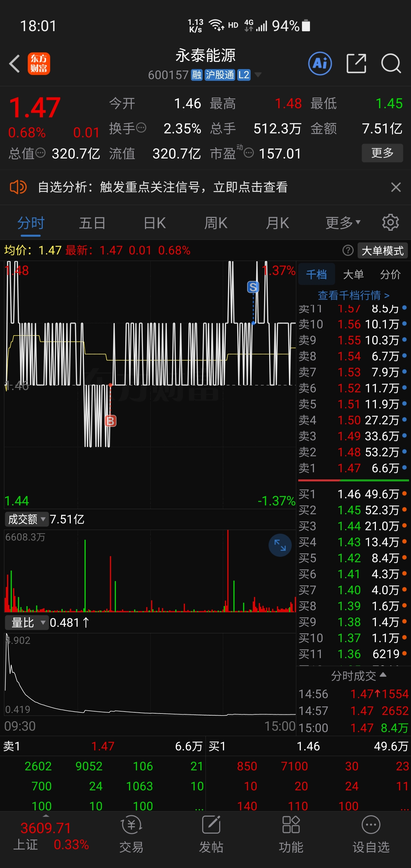Tap the 14:56 trade record row

(x=353, y=694)
